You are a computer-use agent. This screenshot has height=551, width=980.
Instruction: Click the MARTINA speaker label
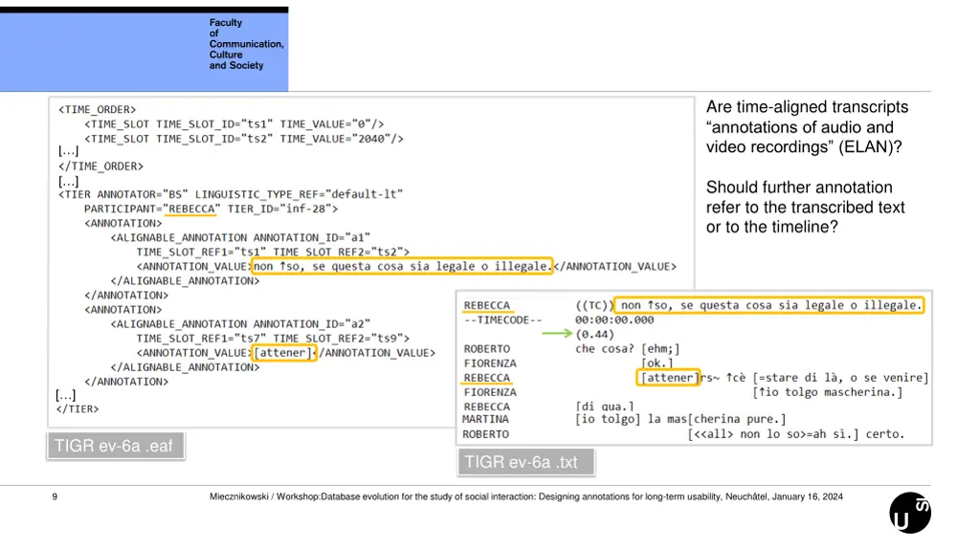(x=485, y=419)
